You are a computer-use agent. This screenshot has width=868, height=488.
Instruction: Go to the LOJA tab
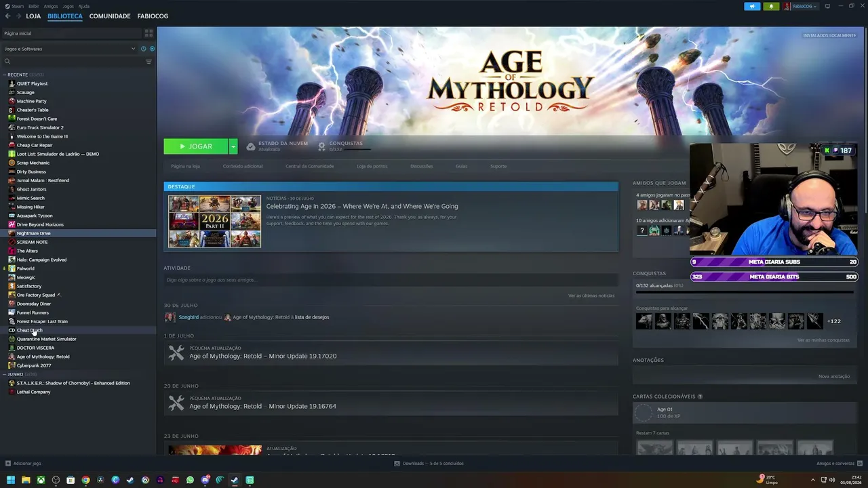coord(33,16)
